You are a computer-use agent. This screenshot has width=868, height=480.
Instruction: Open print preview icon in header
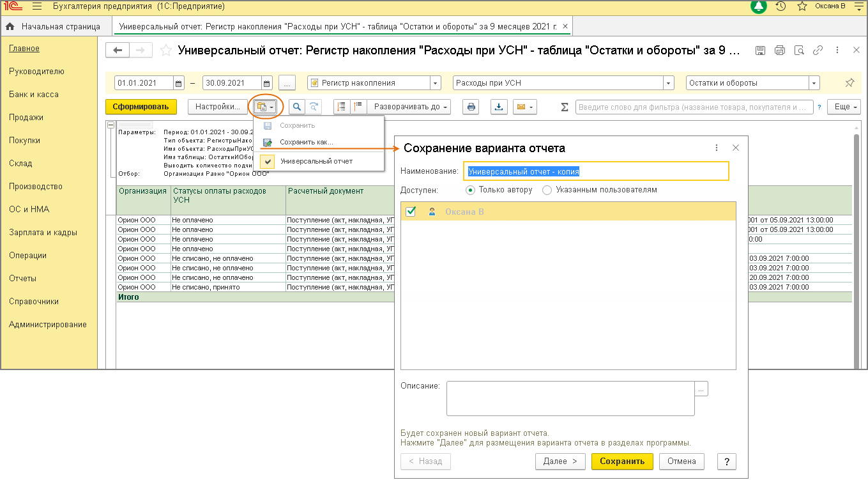[x=798, y=50]
